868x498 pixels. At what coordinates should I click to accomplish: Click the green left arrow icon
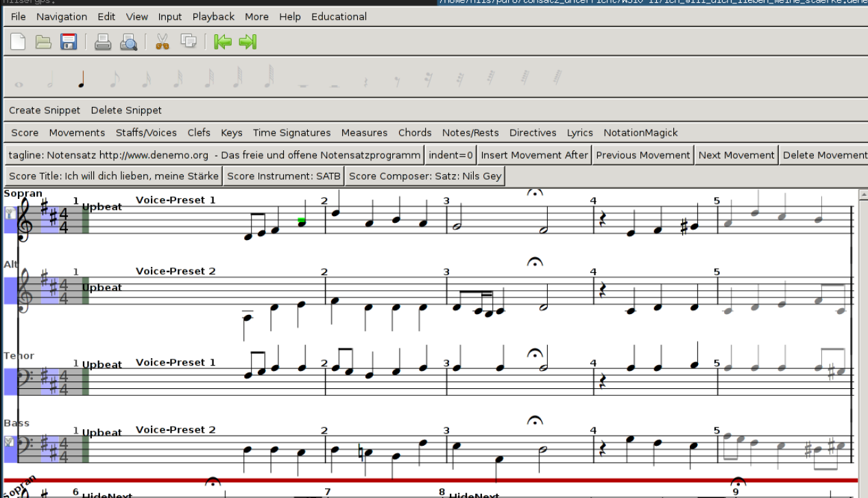click(x=222, y=43)
